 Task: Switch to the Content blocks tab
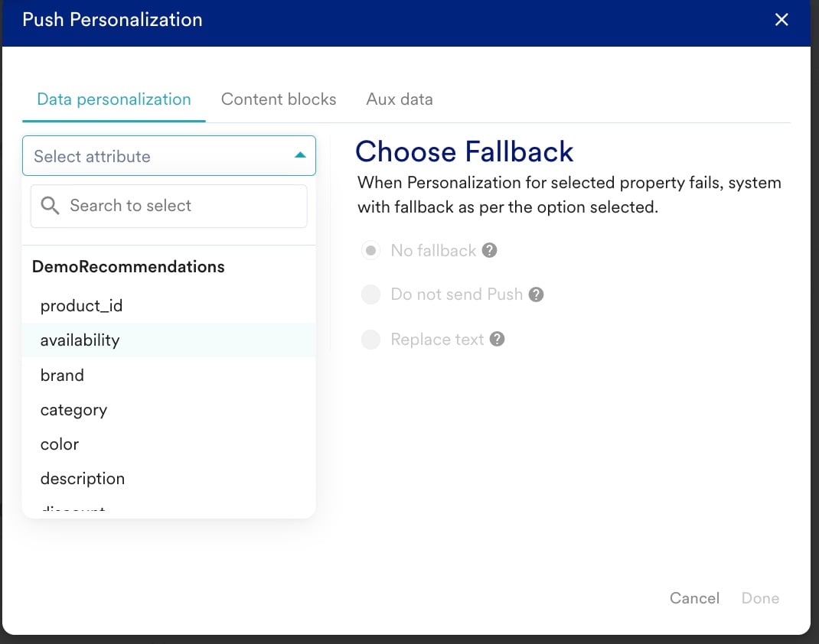(279, 99)
